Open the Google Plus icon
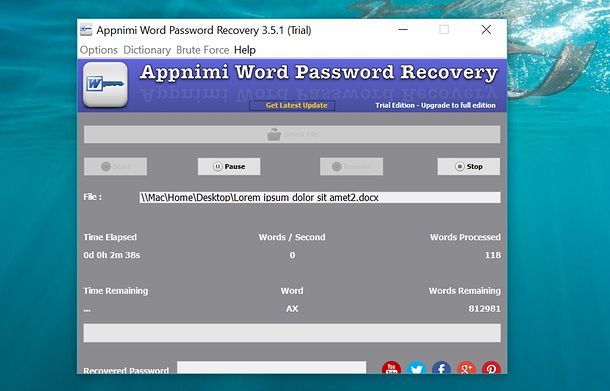610x391 pixels. pyautogui.click(x=466, y=368)
